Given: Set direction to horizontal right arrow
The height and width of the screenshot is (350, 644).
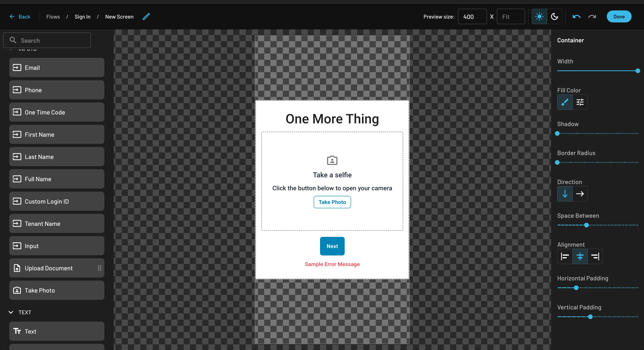Looking at the screenshot, I should click(x=580, y=194).
